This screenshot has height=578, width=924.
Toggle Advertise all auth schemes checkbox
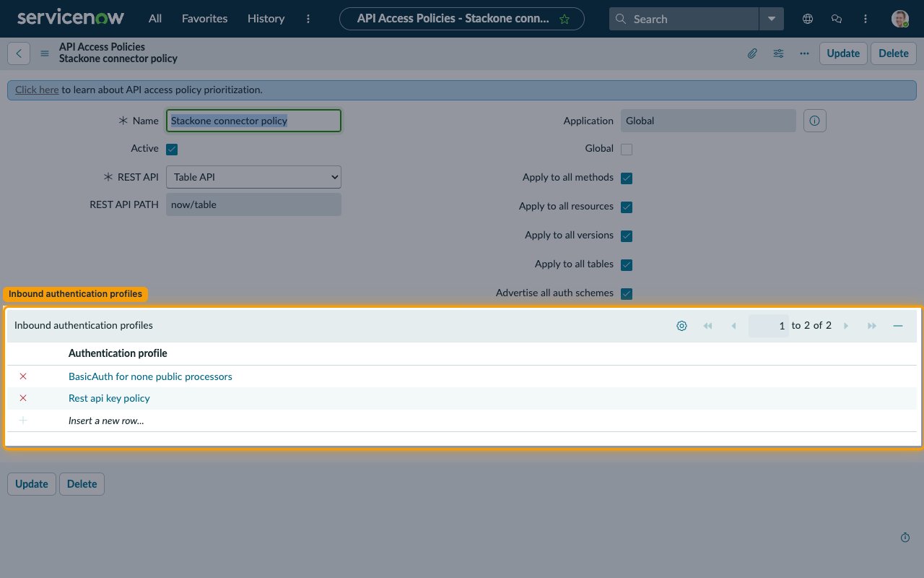(x=627, y=294)
